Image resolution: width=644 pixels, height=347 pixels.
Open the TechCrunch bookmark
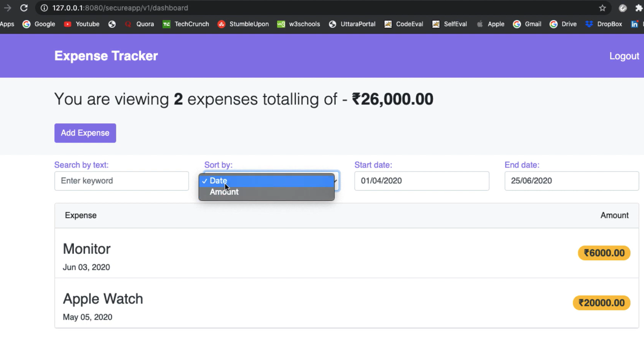[186, 24]
